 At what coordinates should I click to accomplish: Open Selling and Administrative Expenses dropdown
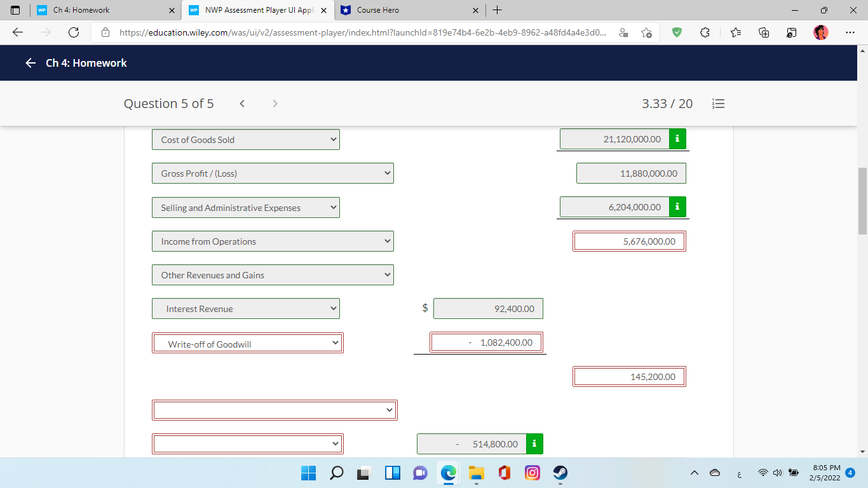(246, 208)
